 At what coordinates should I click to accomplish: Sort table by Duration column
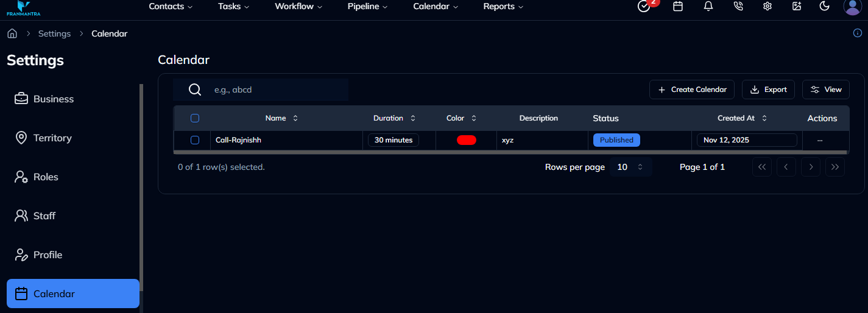click(395, 118)
